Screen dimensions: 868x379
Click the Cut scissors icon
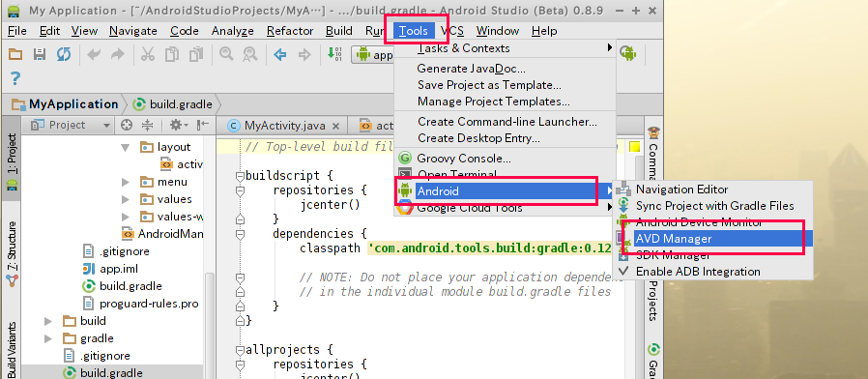pos(147,54)
